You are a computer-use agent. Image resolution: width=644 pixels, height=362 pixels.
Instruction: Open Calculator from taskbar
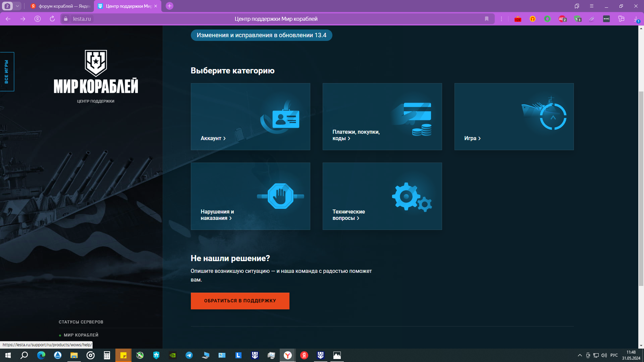(x=107, y=355)
